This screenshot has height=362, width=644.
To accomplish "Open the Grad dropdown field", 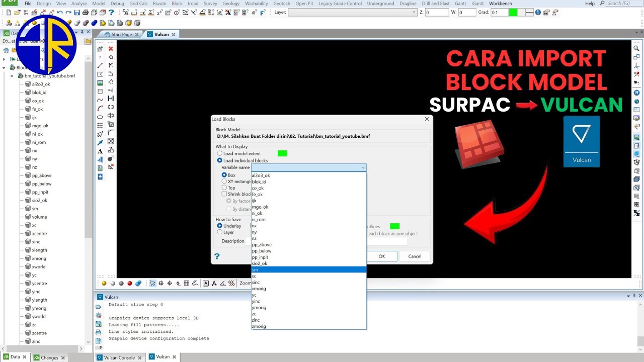I will pyautogui.click(x=500, y=13).
